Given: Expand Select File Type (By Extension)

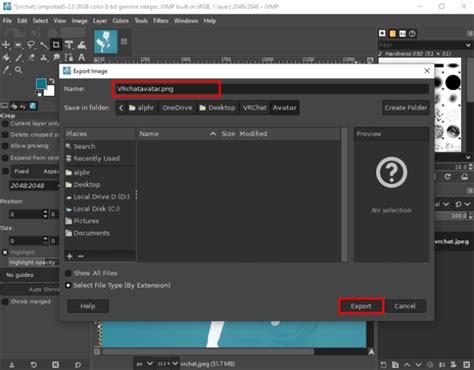Looking at the screenshot, I should pos(68,285).
